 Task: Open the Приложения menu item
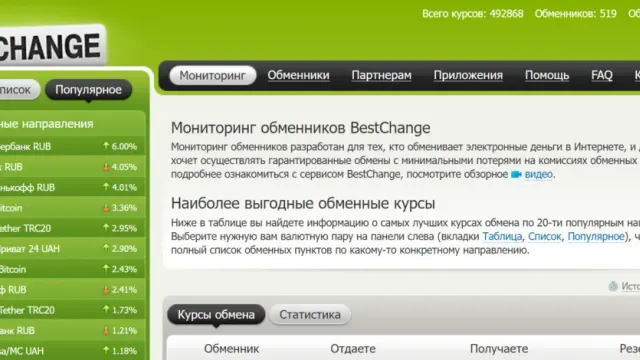pyautogui.click(x=468, y=76)
